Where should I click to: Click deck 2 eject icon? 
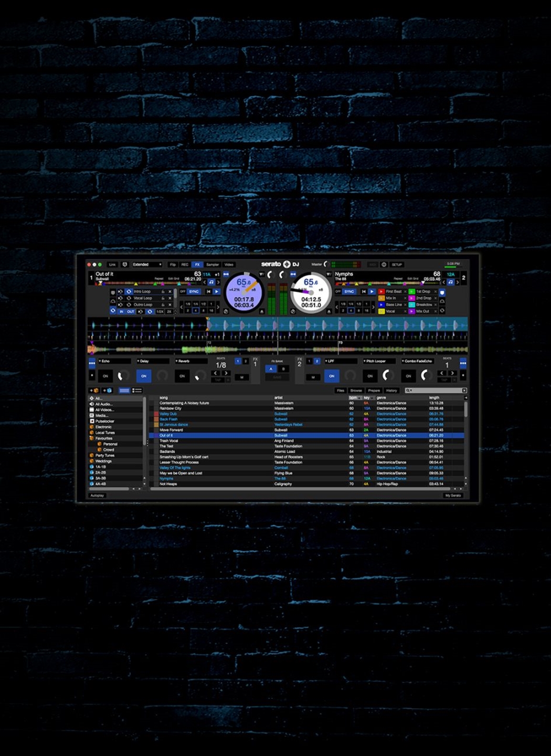coord(329,311)
